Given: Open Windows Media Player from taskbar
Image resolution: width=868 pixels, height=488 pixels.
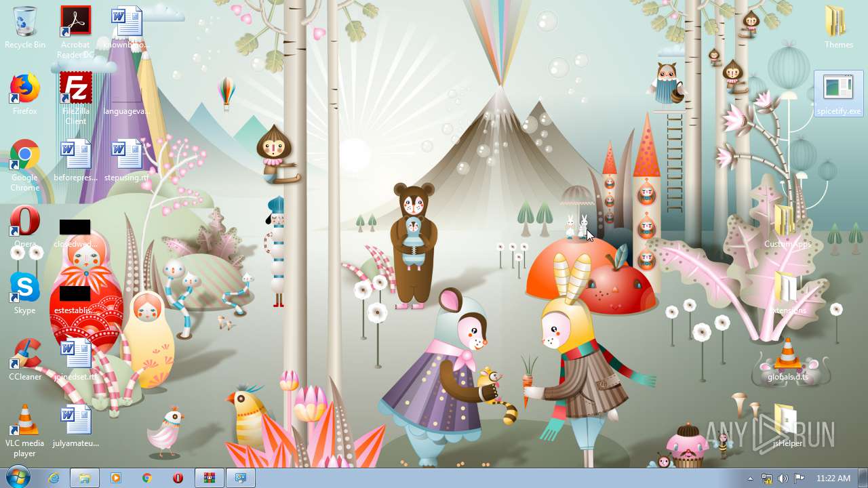Looking at the screenshot, I should click(116, 478).
